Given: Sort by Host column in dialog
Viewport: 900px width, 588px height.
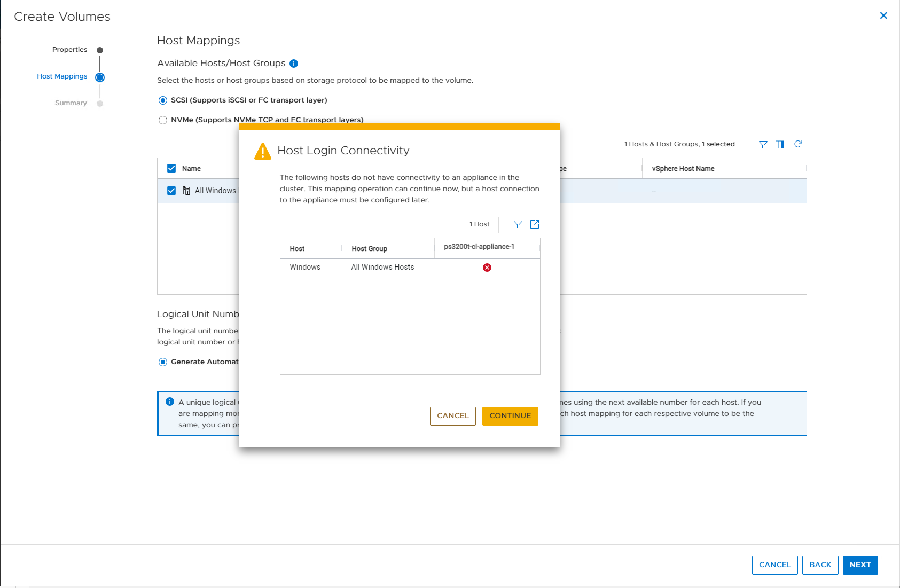Looking at the screenshot, I should click(311, 249).
